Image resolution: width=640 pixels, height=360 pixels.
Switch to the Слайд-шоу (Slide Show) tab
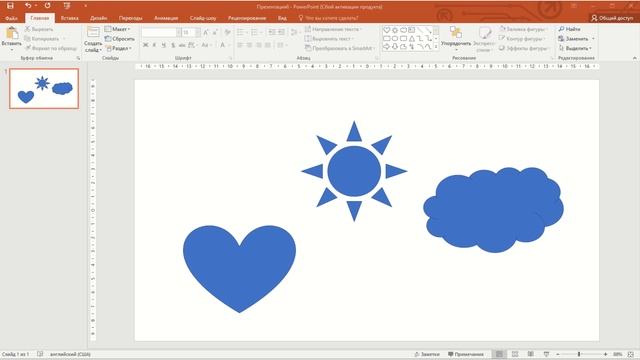pos(203,18)
